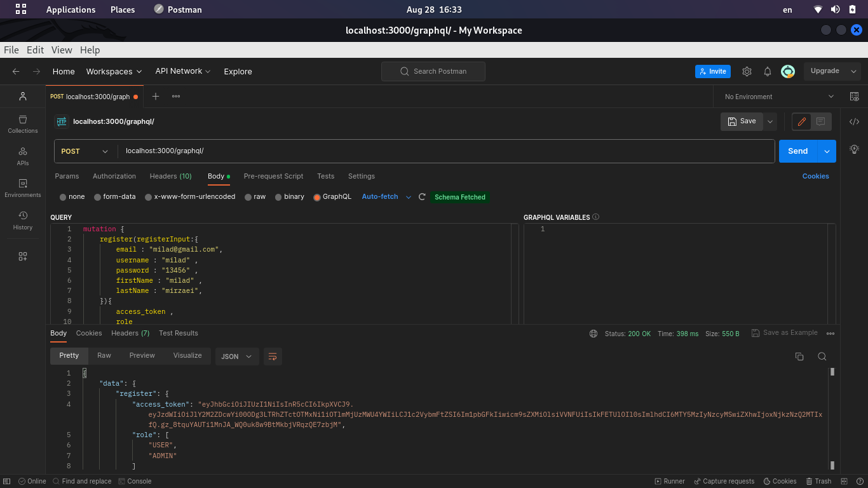The height and width of the screenshot is (488, 868).
Task: Open the settings gear icon
Action: (747, 71)
